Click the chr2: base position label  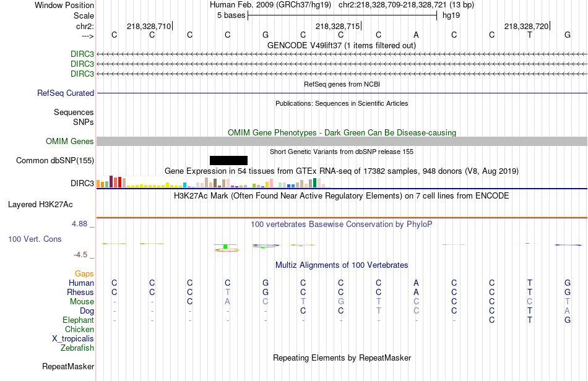tap(85, 26)
